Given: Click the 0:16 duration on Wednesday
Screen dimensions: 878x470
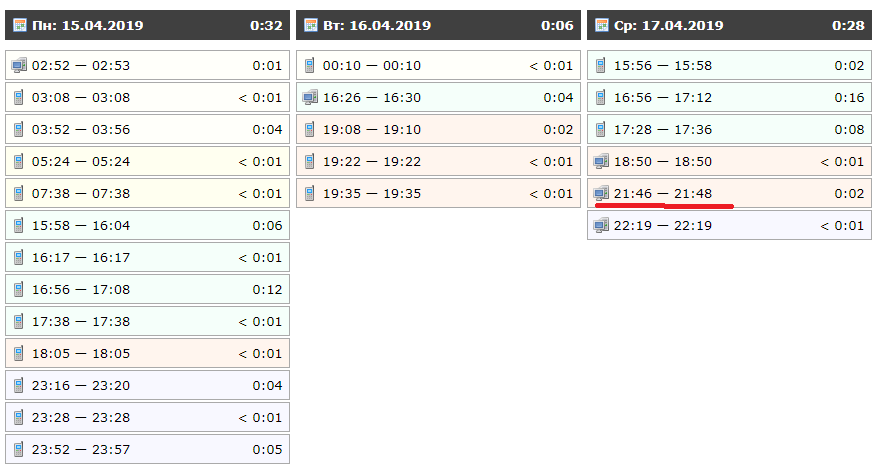Looking at the screenshot, I should pyautogui.click(x=849, y=97).
